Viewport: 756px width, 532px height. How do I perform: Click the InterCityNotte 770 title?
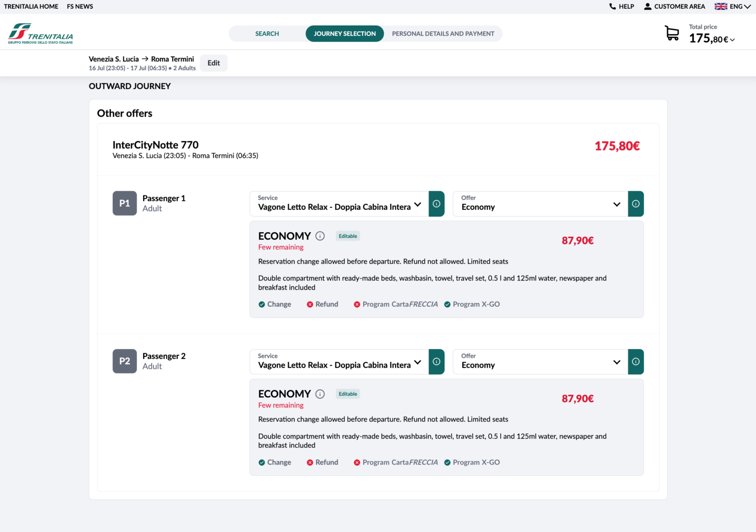[156, 145]
